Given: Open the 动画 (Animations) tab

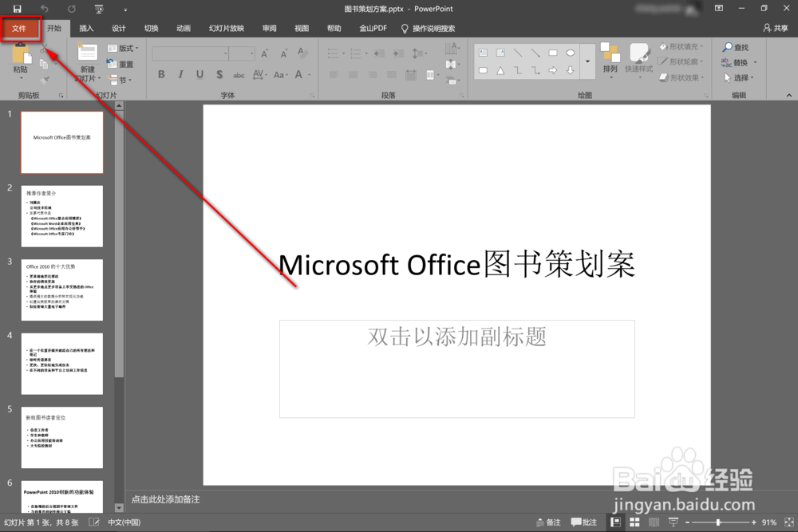Looking at the screenshot, I should 184,29.
